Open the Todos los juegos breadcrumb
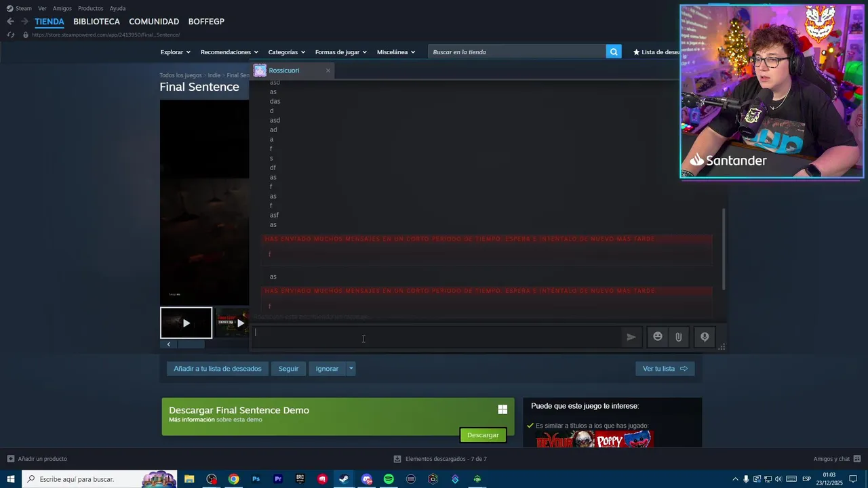Image resolution: width=868 pixels, height=488 pixels. (180, 75)
